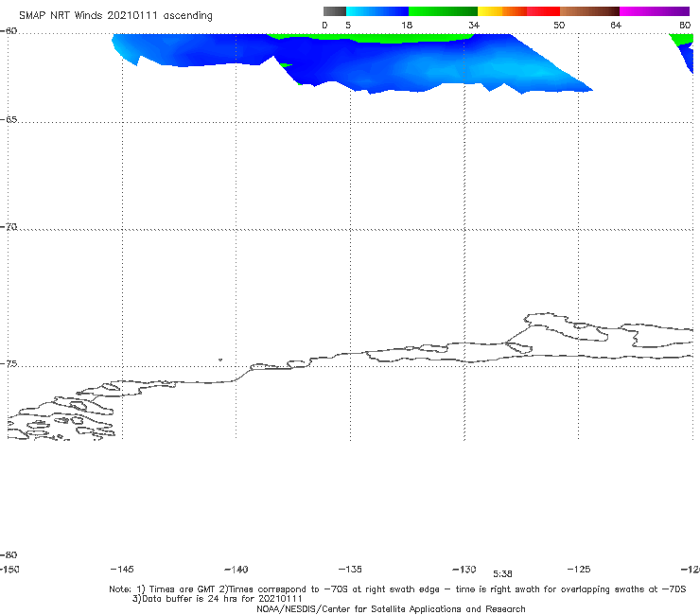Viewport: 700px width, 615px height.
Task: Click the color bar label '5'
Action: 348,25
